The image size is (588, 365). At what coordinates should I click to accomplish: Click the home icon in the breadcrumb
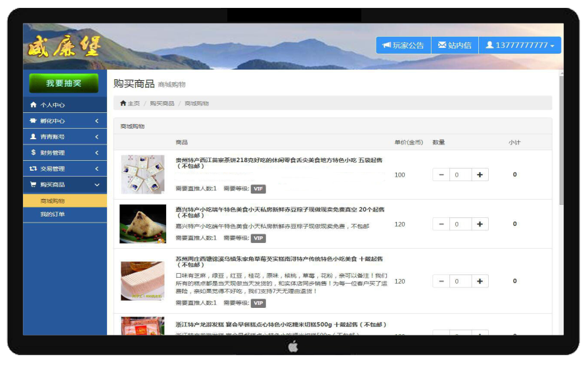coord(123,103)
